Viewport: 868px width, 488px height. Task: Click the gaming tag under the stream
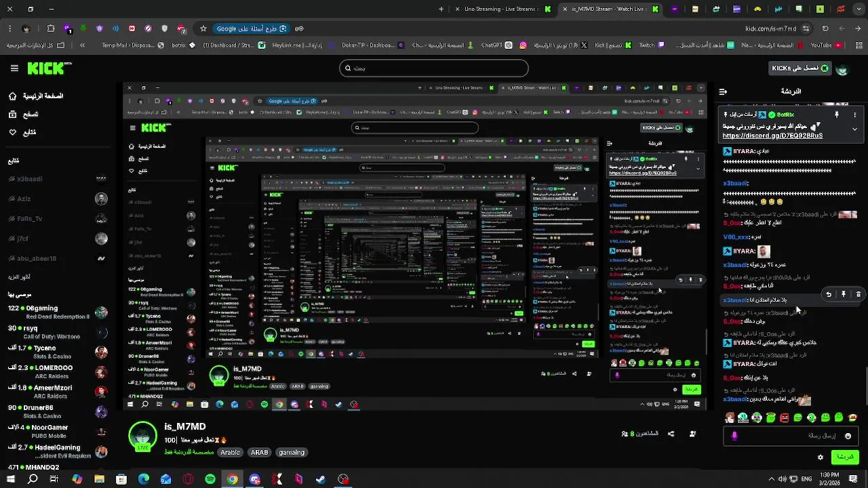click(292, 452)
